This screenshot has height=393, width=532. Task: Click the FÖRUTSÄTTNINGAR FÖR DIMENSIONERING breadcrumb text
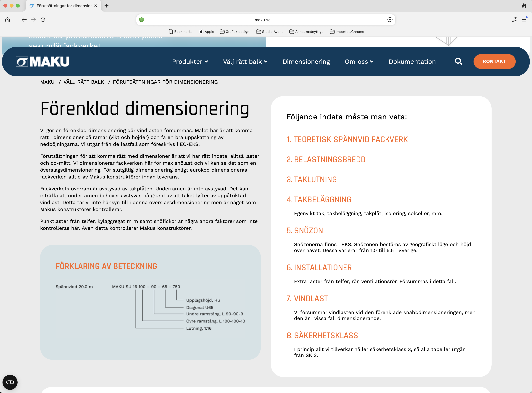[165, 82]
